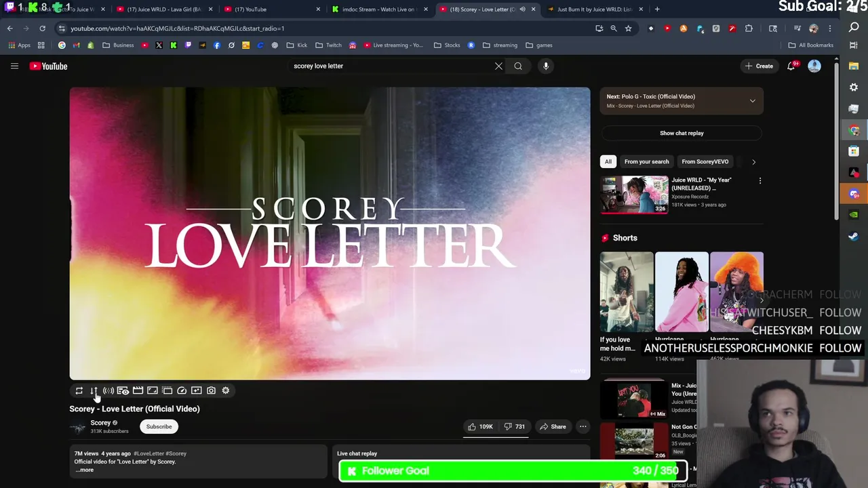
Task: Click Show chat replay button
Action: pyautogui.click(x=682, y=133)
